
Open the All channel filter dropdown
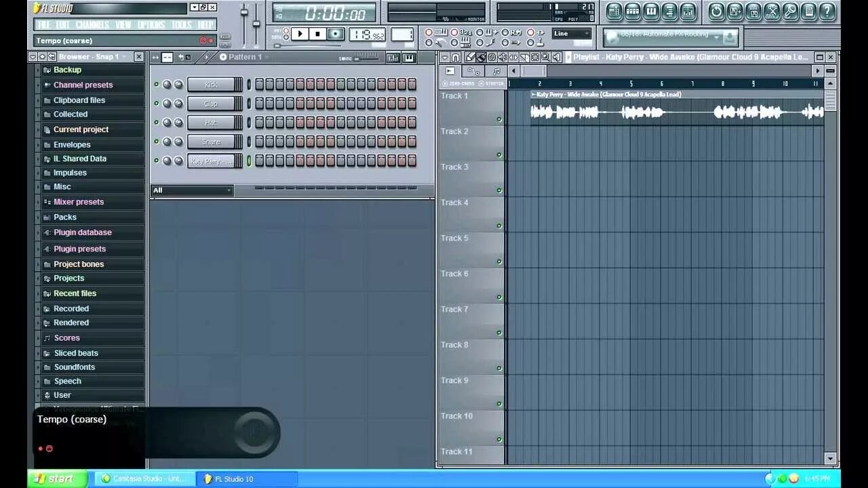[x=192, y=190]
